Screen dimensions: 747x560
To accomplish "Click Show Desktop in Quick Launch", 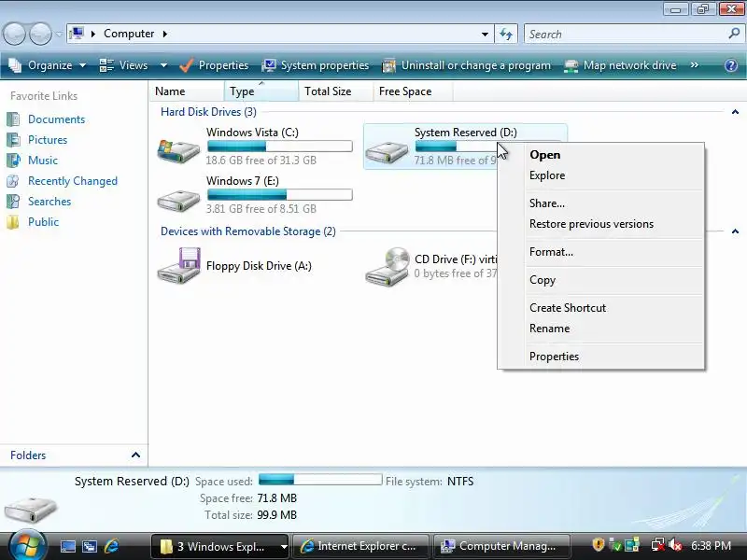I will (67, 546).
